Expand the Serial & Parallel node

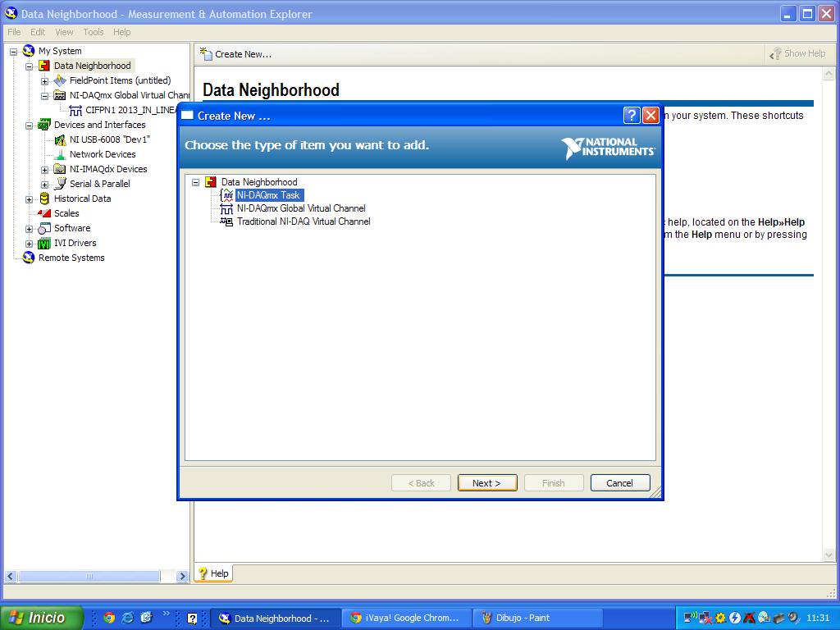pyautogui.click(x=45, y=185)
